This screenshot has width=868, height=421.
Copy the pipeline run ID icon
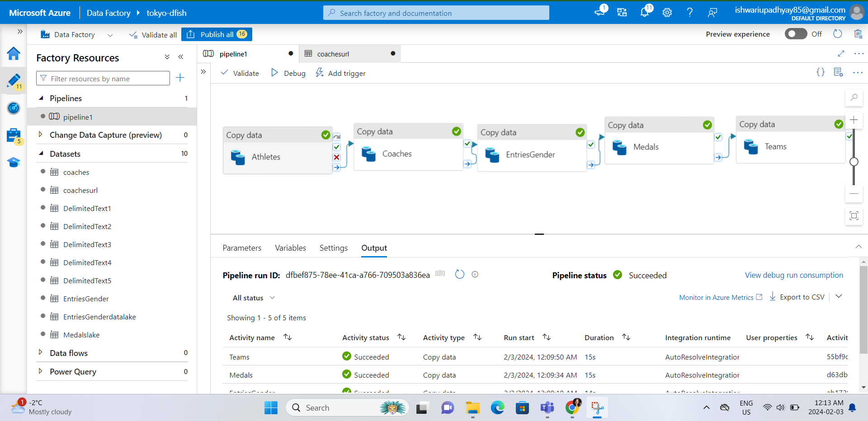pyautogui.click(x=440, y=274)
